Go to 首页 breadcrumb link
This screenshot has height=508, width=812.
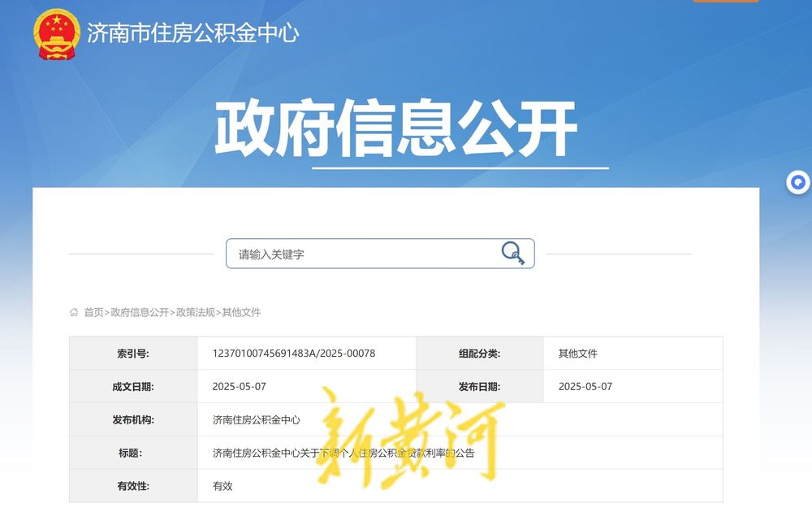click(x=93, y=312)
